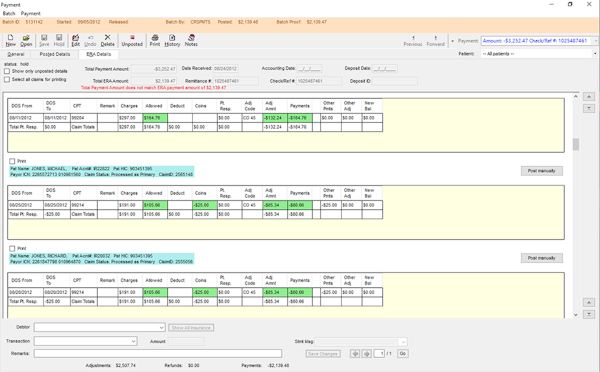Click the upper scroll-up arrow button right of claims
Image resolution: width=600 pixels, height=372 pixels.
point(589,97)
